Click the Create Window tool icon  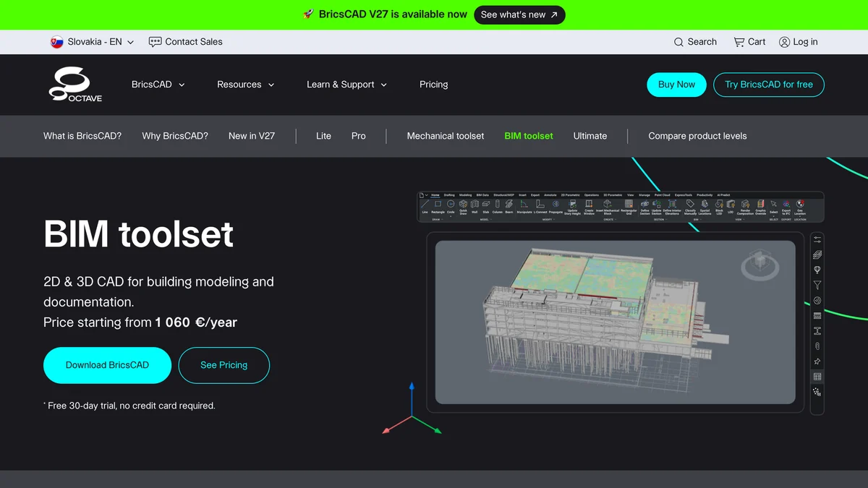(589, 204)
